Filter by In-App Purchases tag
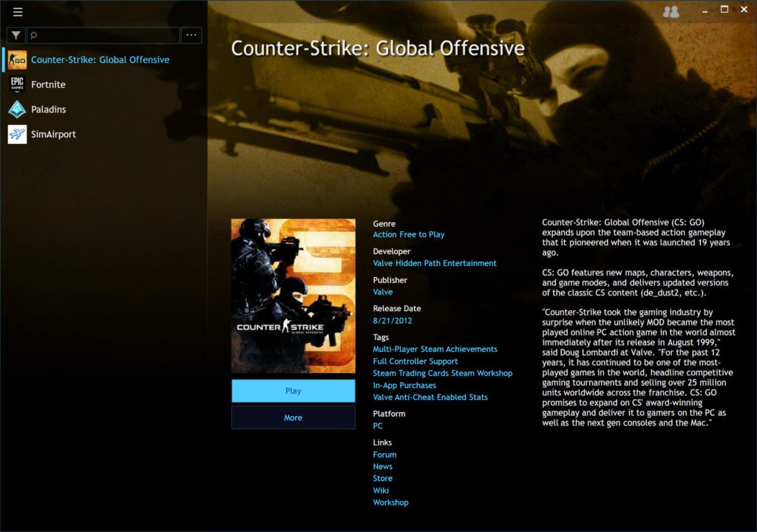This screenshot has width=757, height=532. (x=404, y=385)
